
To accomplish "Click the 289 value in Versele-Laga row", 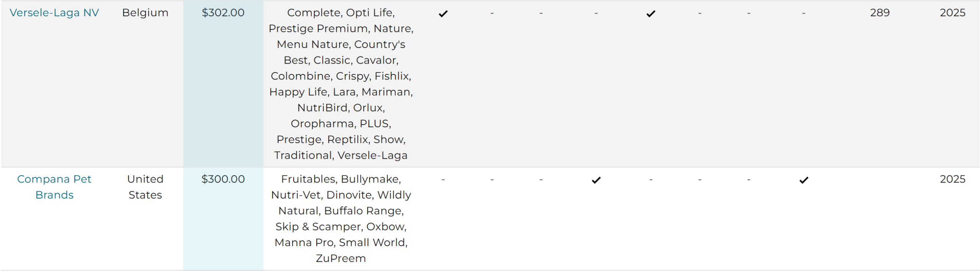I will pyautogui.click(x=880, y=13).
